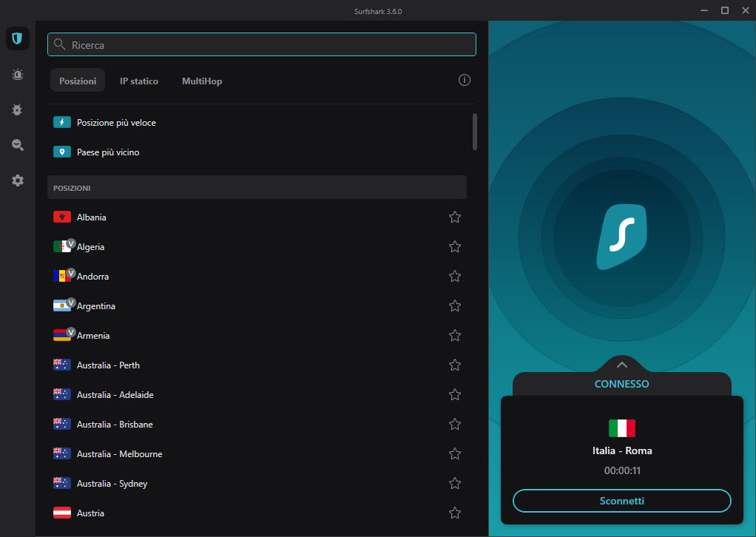Click the Andorra flag icon

point(61,276)
